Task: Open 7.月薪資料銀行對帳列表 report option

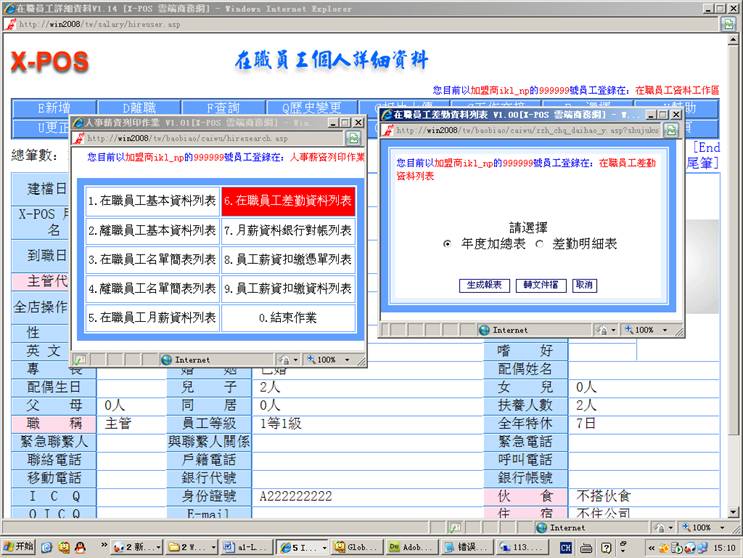Action: tap(288, 230)
